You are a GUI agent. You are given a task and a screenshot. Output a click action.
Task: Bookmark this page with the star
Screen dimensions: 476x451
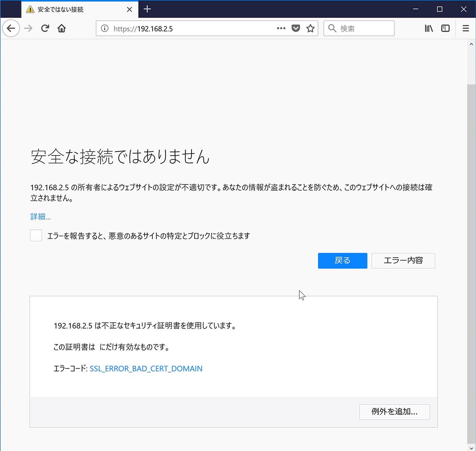click(311, 29)
